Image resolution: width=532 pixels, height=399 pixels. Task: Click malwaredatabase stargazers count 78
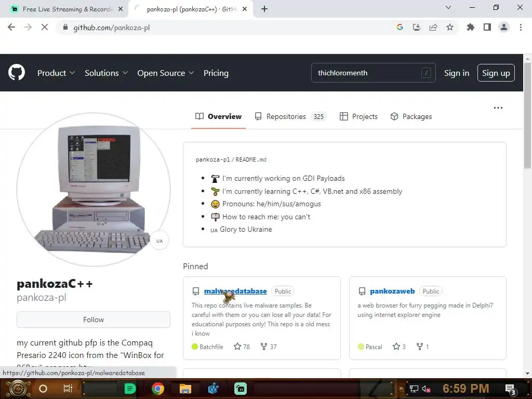242,347
